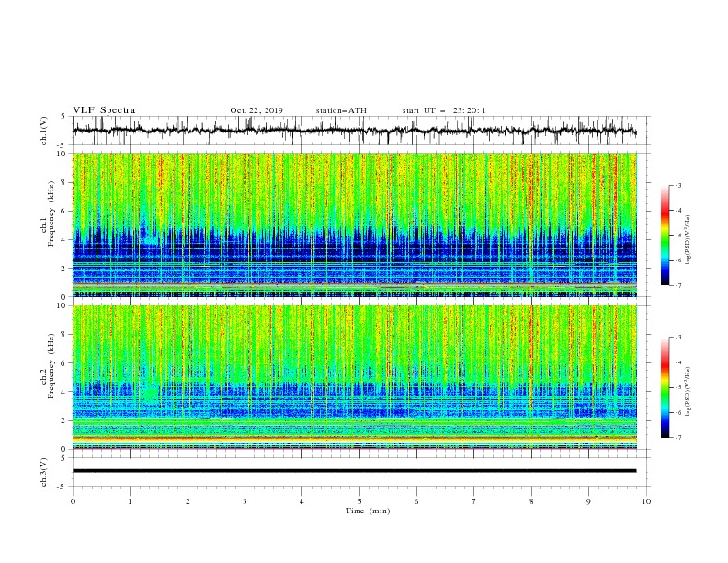
Task: Click the "4" kHz tick on ch.2 frequency axis
Action: [x=63, y=392]
